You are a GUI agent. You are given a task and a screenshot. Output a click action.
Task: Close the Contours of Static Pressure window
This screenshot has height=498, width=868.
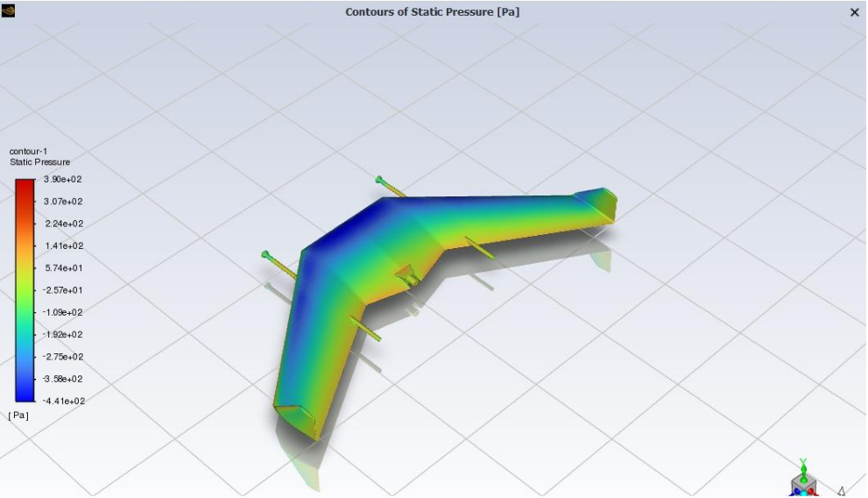click(x=855, y=12)
